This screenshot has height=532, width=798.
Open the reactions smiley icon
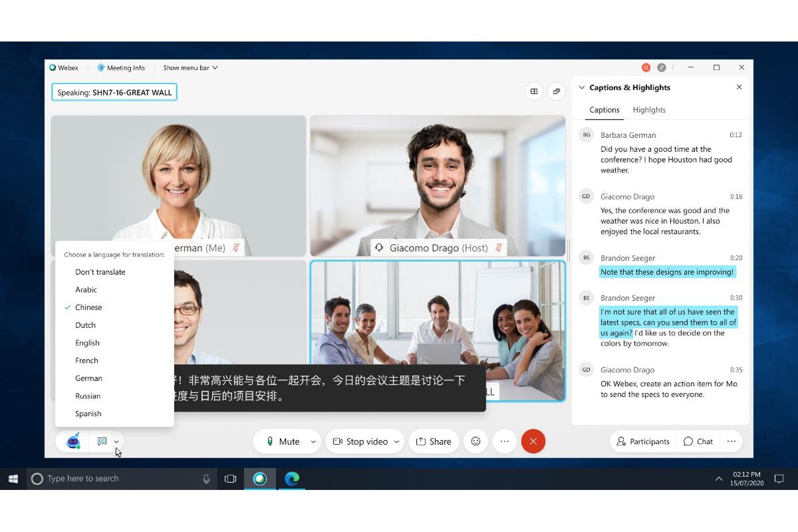(x=476, y=441)
